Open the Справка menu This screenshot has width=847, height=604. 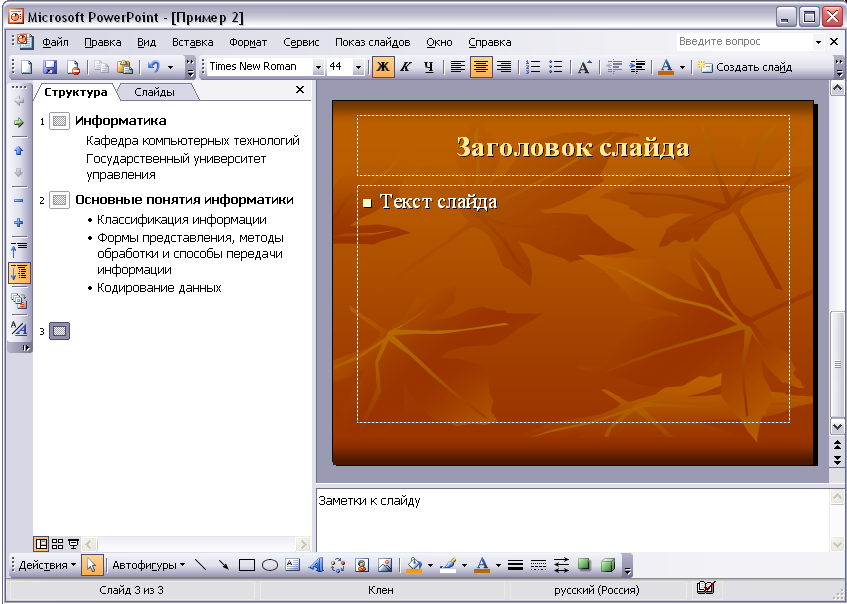click(489, 42)
